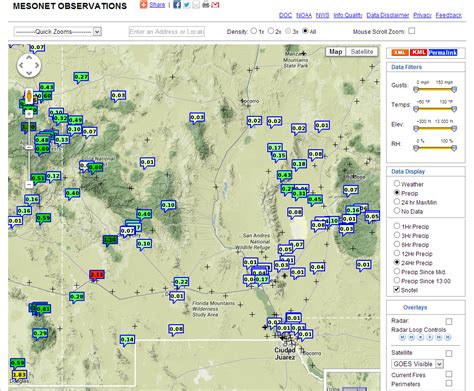Switch map to Satellite view
Viewport: 474px width, 391px height.
click(362, 52)
